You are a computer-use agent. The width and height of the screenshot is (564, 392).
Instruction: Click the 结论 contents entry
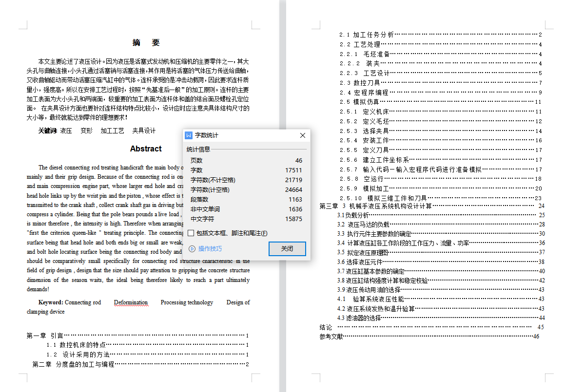point(326,327)
